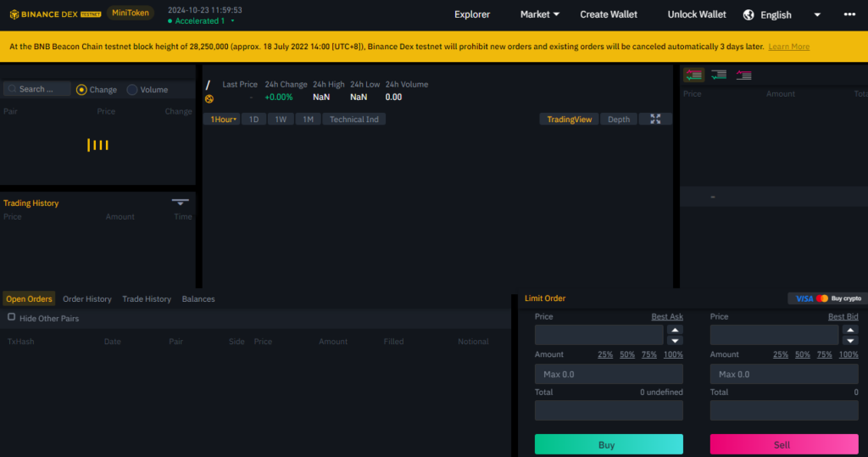Set Sell amount to 25%

pos(781,354)
